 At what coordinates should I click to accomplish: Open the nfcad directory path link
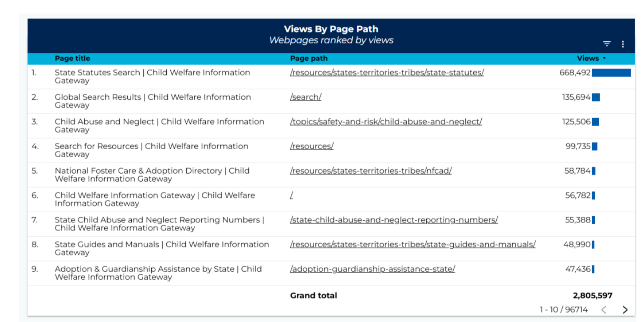(371, 171)
